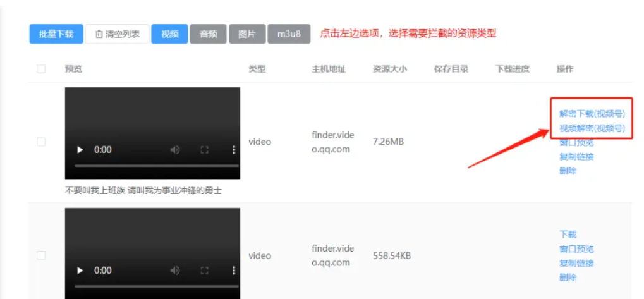Screen dimensions: 644x299
Task: Click the 批量下载 button
Action: tap(56, 34)
